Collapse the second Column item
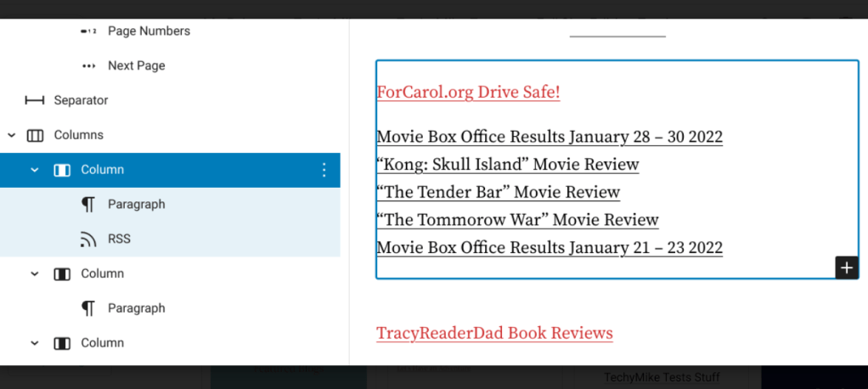Screen dimensions: 868x389 (35, 273)
